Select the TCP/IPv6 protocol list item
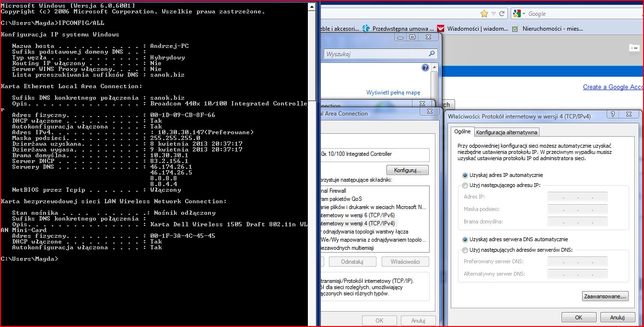644x327 pixels. coord(359,215)
